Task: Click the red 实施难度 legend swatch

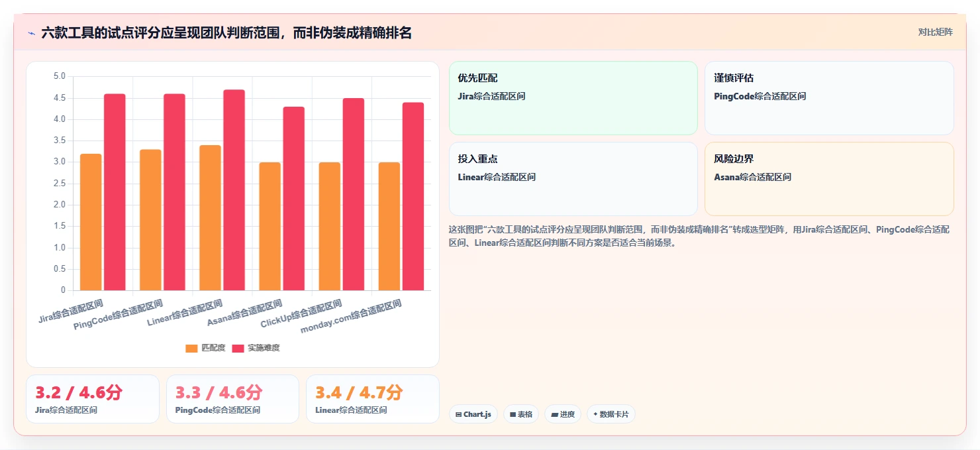Action: 238,349
